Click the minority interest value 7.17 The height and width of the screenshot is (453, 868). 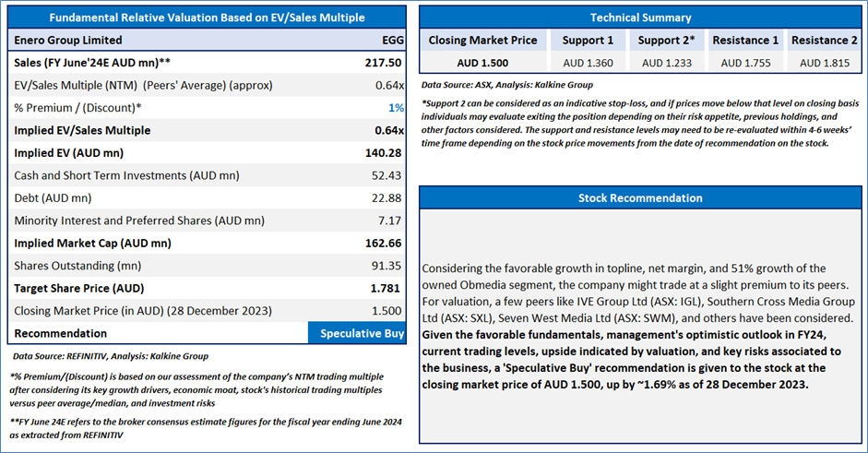pos(389,221)
